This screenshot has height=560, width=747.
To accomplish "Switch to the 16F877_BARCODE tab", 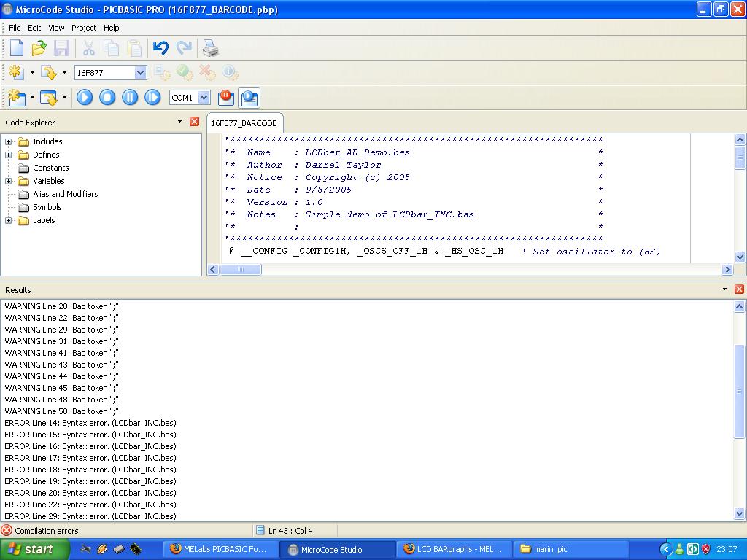I will (244, 123).
